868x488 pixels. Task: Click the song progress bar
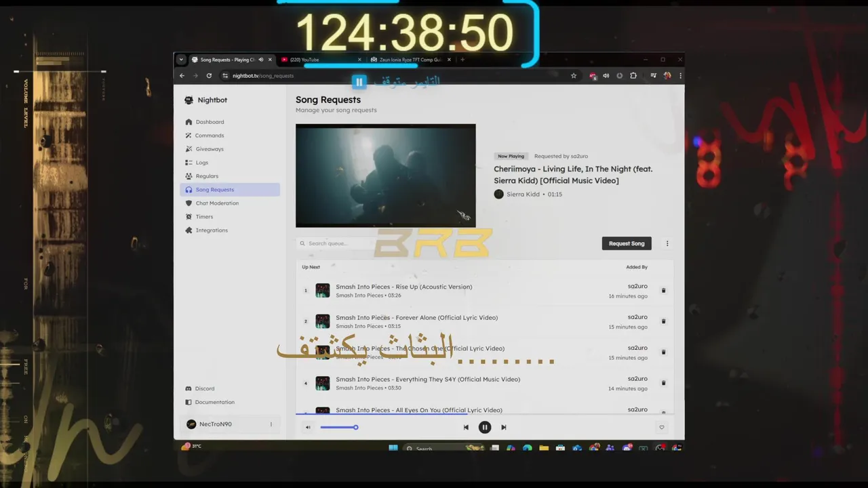coord(485,414)
